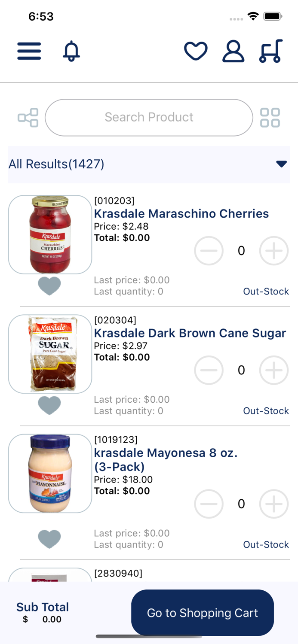Open shopping cart icon in header
Screen dimensions: 298x644
pos(271,52)
